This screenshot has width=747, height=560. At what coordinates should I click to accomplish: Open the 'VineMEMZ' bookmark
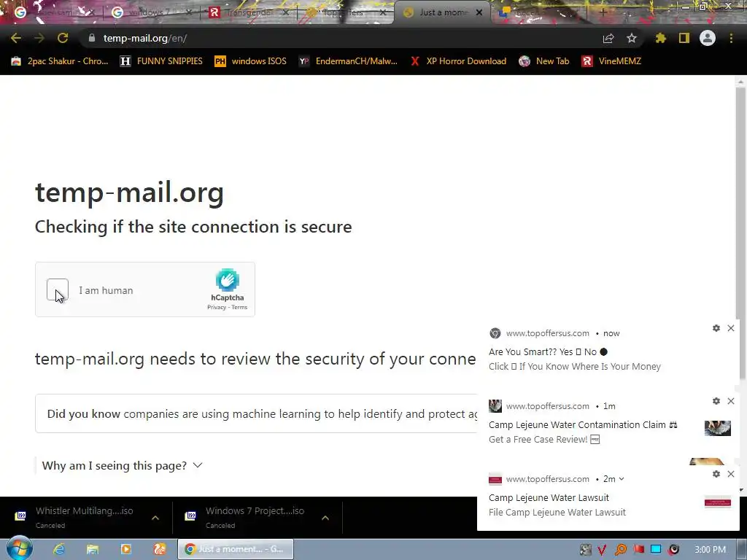[611, 61]
